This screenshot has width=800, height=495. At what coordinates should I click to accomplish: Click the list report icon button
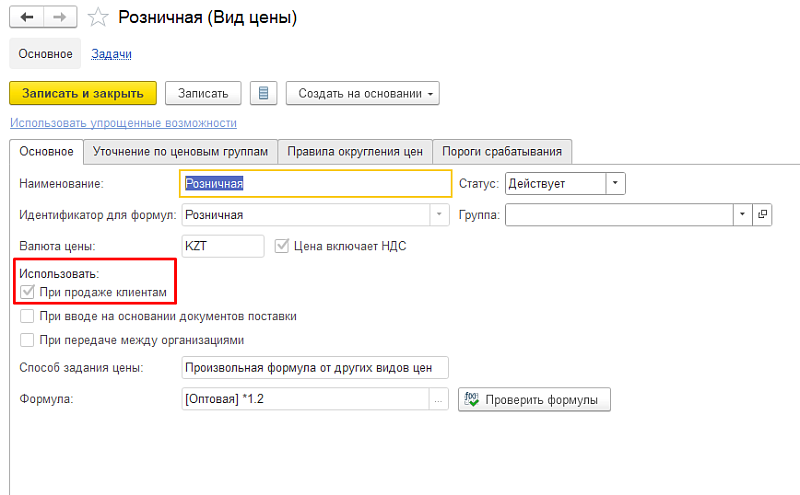(264, 93)
